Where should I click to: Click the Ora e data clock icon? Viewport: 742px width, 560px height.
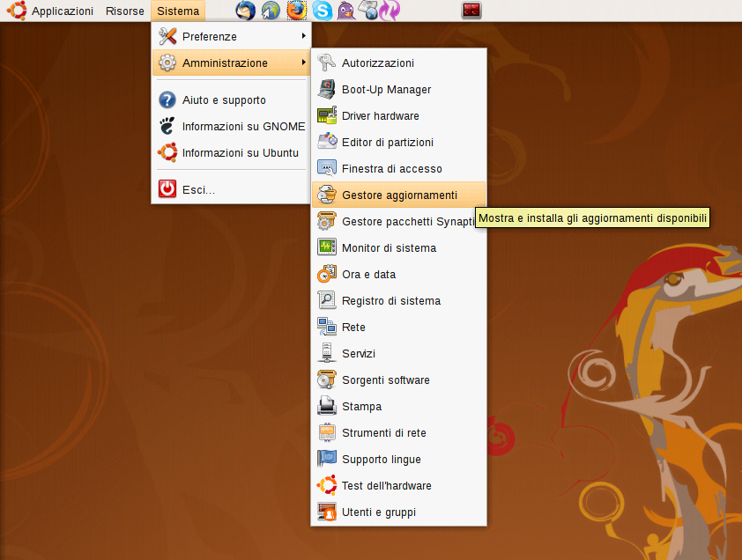327,274
